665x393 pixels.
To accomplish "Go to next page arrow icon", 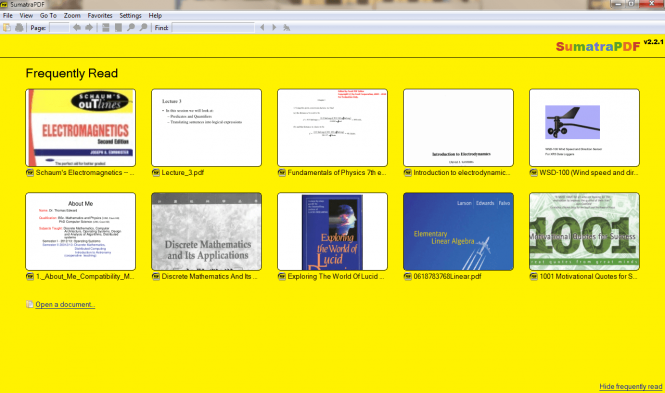I will click(89, 28).
